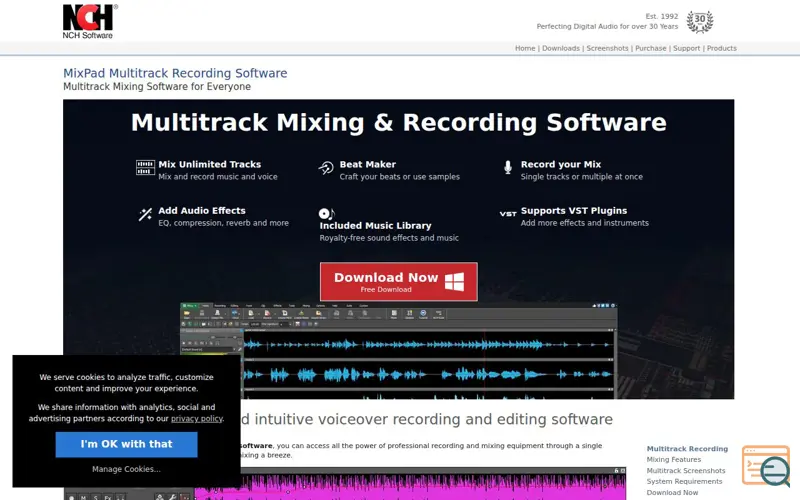The width and height of the screenshot is (800, 500).
Task: Click 'Add more effects and instruments' text
Action: [585, 223]
